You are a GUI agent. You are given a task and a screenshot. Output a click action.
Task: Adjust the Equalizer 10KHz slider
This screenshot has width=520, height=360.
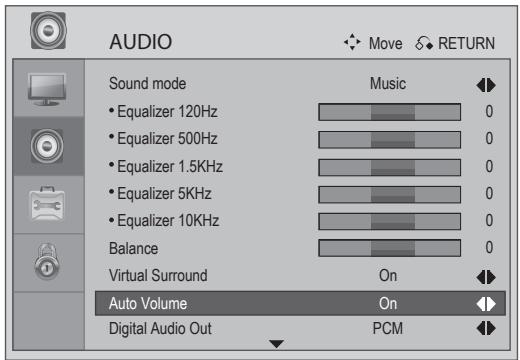point(390,222)
